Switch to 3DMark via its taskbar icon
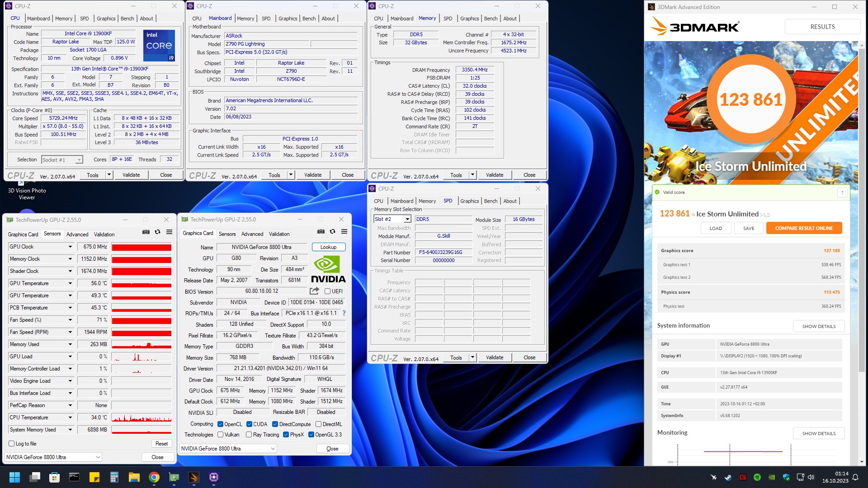 coord(194,477)
